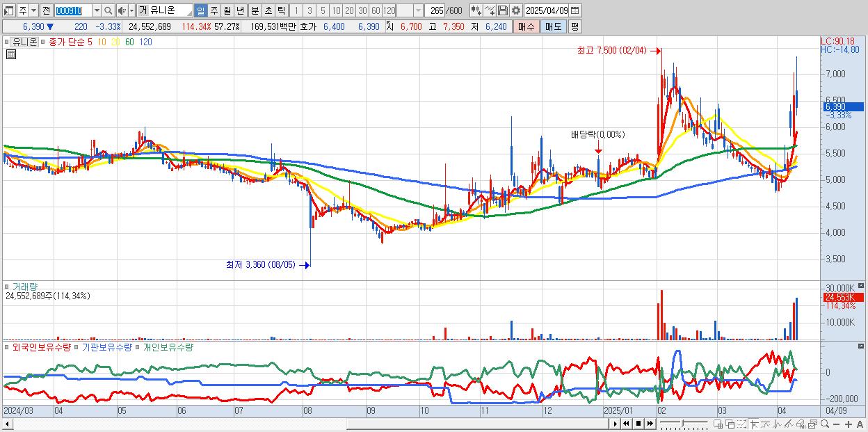Click the zigzag line tool icon

[x=778, y=424]
